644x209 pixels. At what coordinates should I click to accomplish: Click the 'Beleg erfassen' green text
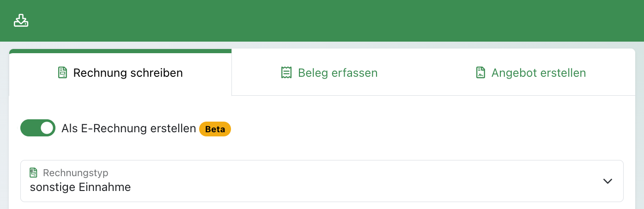point(338,73)
